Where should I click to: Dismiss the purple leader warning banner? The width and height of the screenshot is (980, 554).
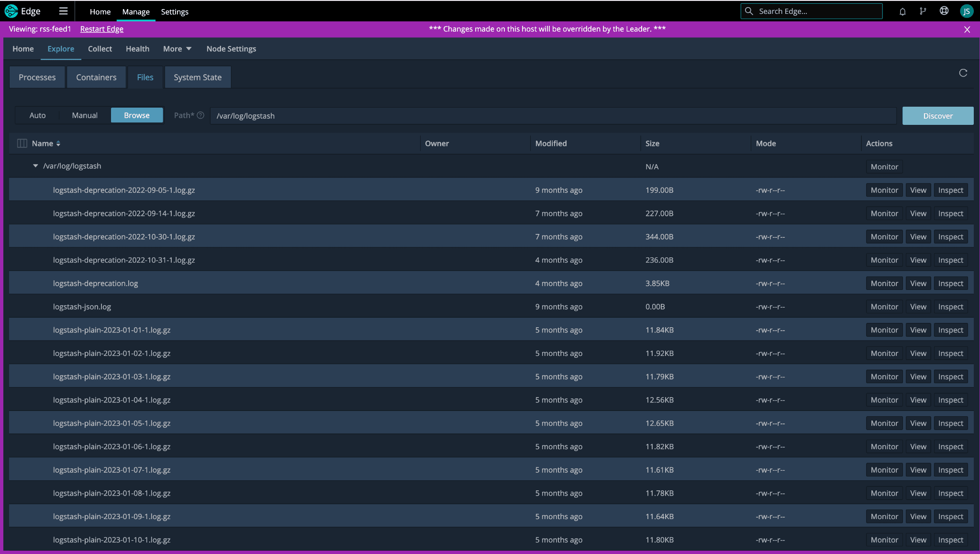(967, 29)
